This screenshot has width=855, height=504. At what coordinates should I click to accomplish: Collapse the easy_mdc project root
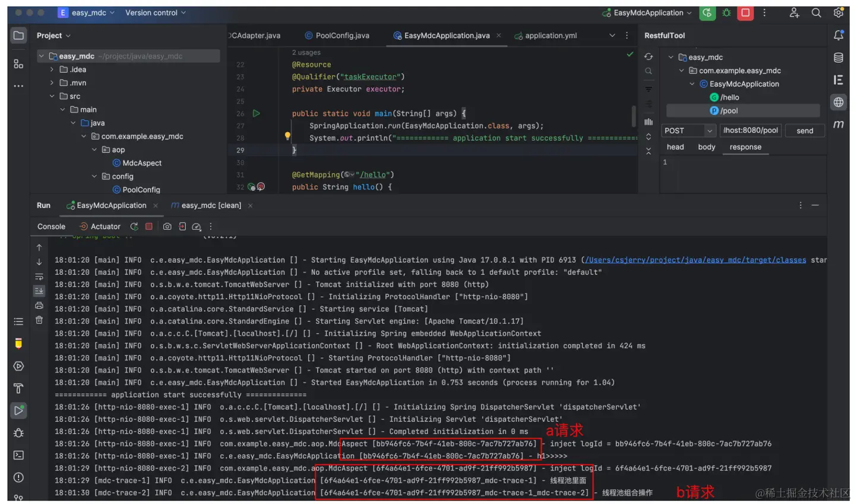click(41, 56)
